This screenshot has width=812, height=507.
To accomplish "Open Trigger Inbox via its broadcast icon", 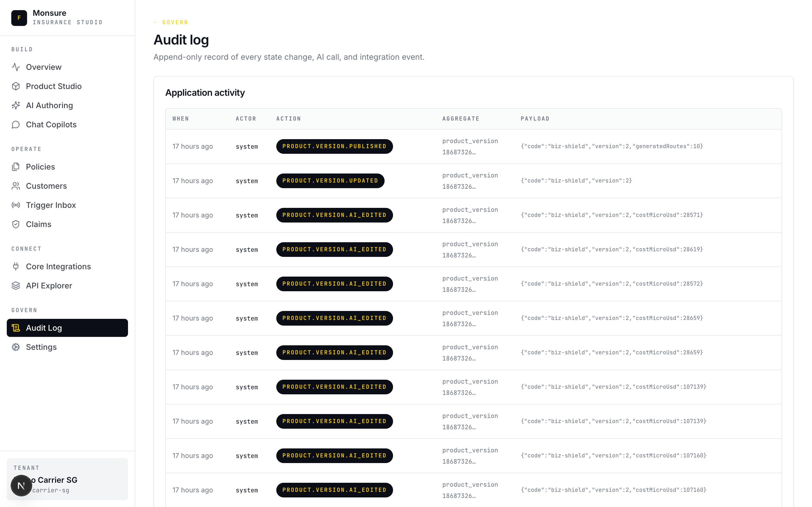I will (x=16, y=205).
